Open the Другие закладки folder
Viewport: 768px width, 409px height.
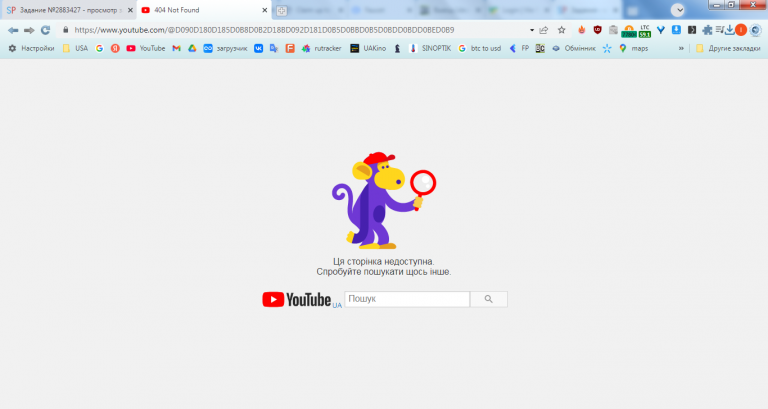728,48
